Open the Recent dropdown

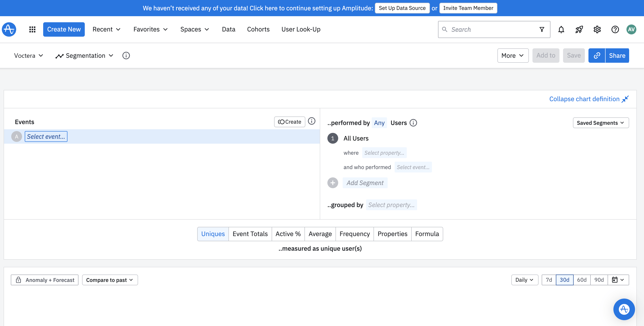pos(107,29)
